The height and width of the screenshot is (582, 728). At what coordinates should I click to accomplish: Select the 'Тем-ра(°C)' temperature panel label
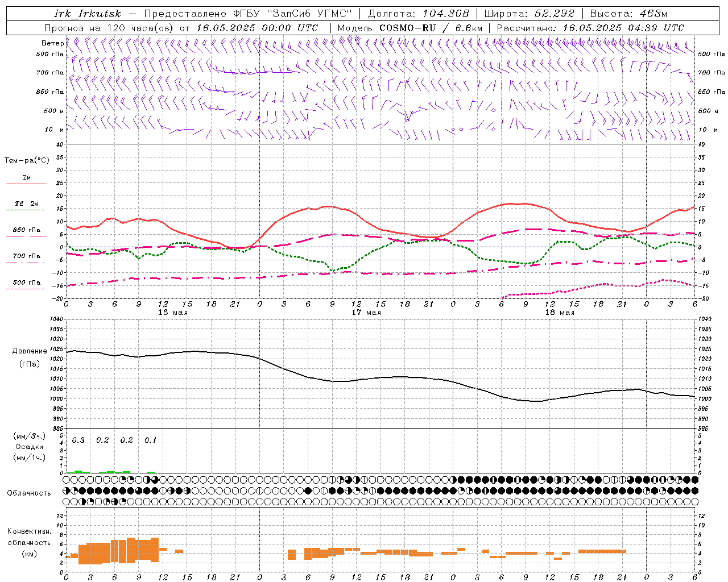[x=27, y=161]
